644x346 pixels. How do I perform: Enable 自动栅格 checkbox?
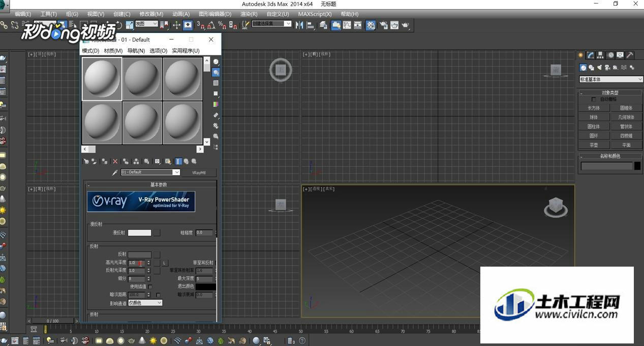[594, 99]
